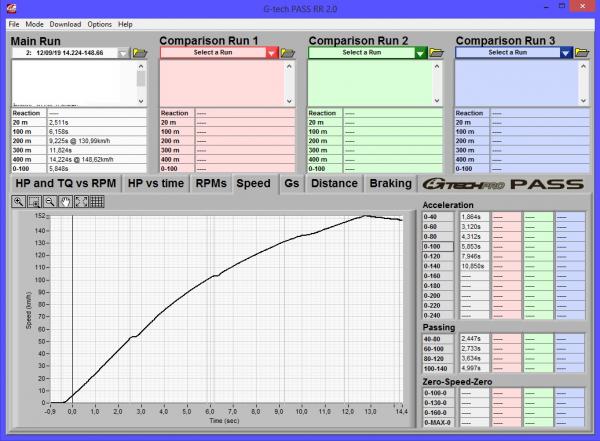Open the Options menu
The height and width of the screenshot is (441, 600).
(x=99, y=24)
